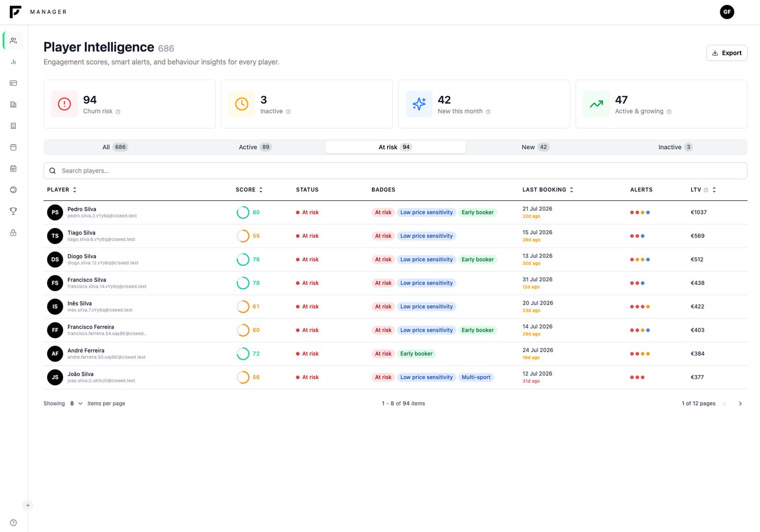Open Tiago Silva's player row

point(395,236)
